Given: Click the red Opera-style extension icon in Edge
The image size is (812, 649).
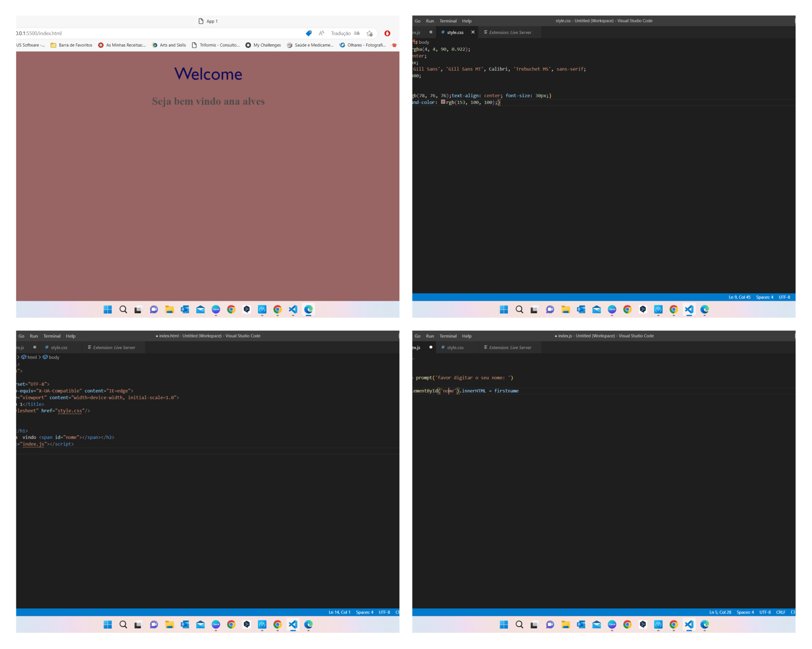Looking at the screenshot, I should tap(387, 33).
